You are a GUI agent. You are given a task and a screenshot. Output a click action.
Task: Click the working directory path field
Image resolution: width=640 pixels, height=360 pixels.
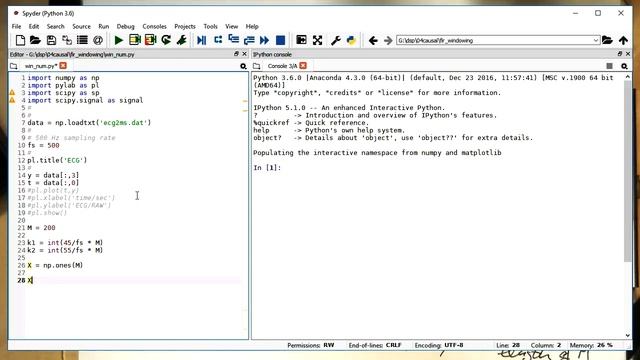(x=494, y=40)
